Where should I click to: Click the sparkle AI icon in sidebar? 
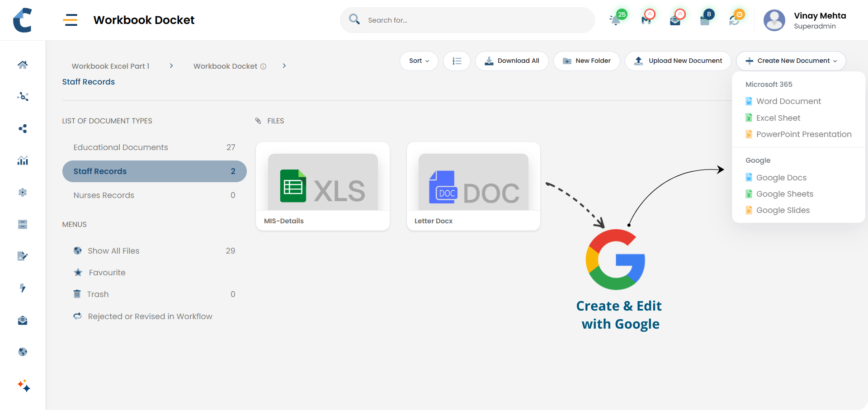point(24,386)
